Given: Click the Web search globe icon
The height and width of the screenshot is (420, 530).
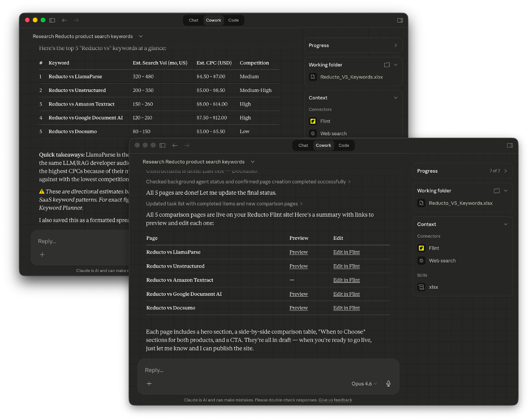Looking at the screenshot, I should click(422, 261).
